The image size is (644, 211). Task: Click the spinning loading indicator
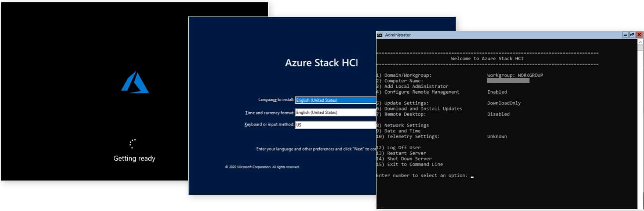click(x=132, y=143)
